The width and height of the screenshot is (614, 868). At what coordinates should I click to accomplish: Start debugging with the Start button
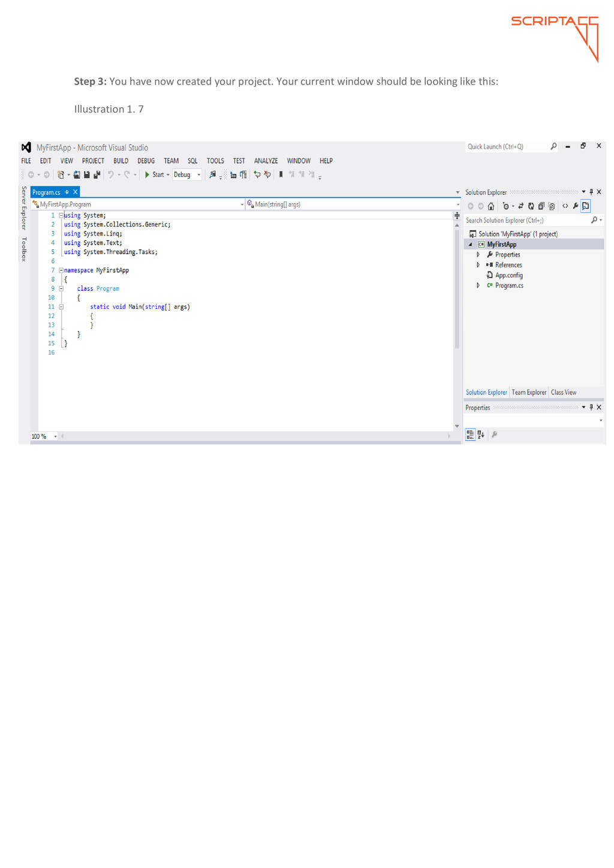(x=154, y=175)
